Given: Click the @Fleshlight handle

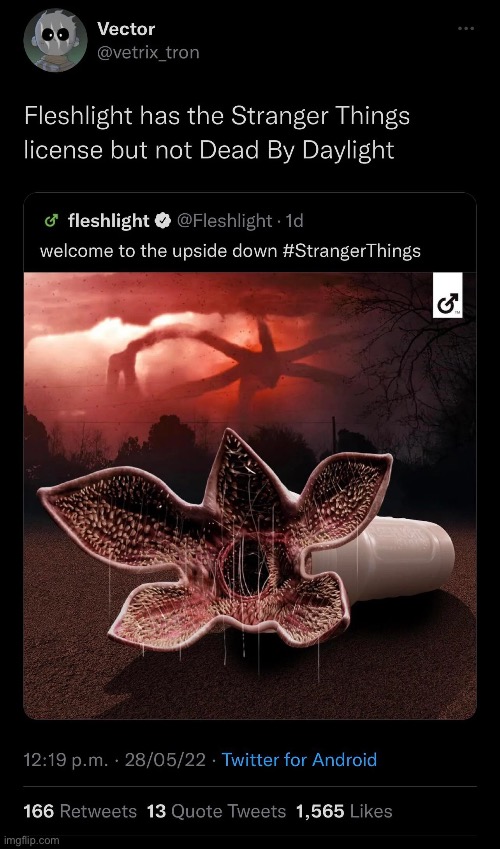Looking at the screenshot, I should click(222, 220).
